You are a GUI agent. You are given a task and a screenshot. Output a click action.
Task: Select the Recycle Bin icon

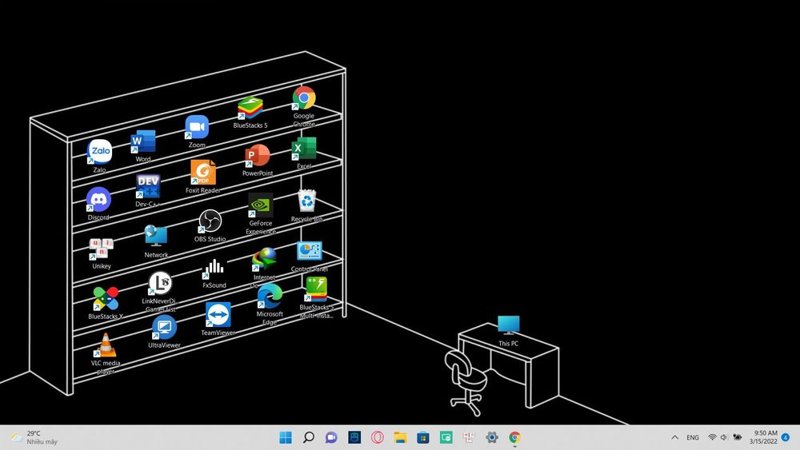pos(307,201)
